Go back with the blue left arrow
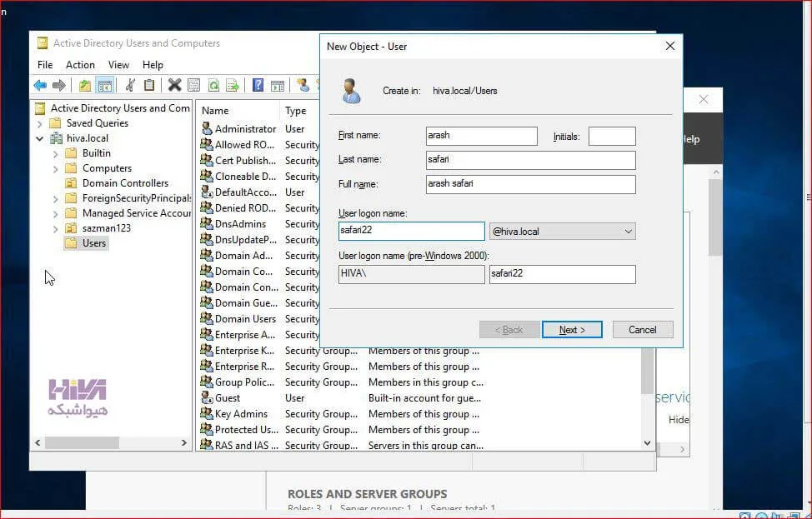Screen dimensions: 812x519 [40, 85]
